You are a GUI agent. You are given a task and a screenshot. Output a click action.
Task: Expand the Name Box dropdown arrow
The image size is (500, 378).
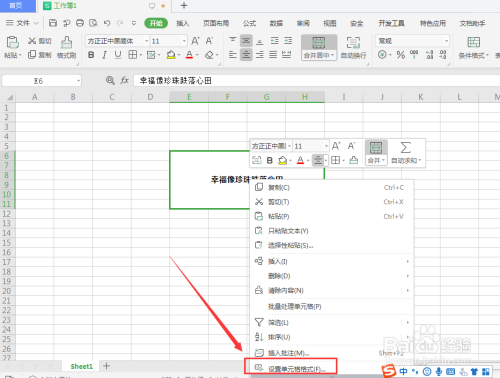(x=78, y=81)
